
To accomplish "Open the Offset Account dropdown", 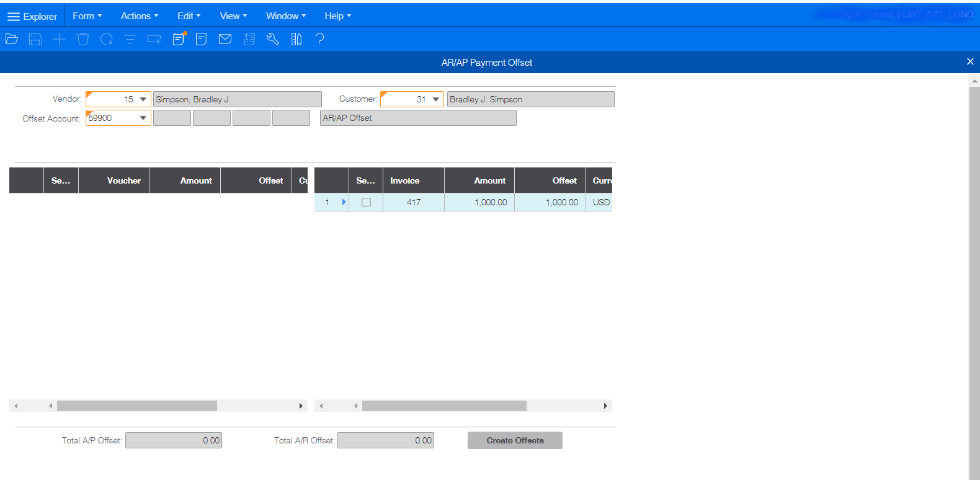I will point(143,118).
